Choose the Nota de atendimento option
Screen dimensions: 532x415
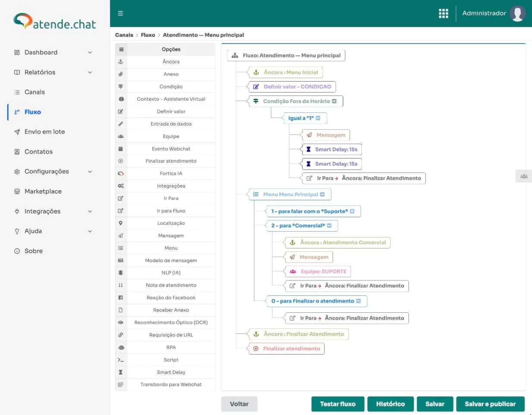(x=171, y=285)
